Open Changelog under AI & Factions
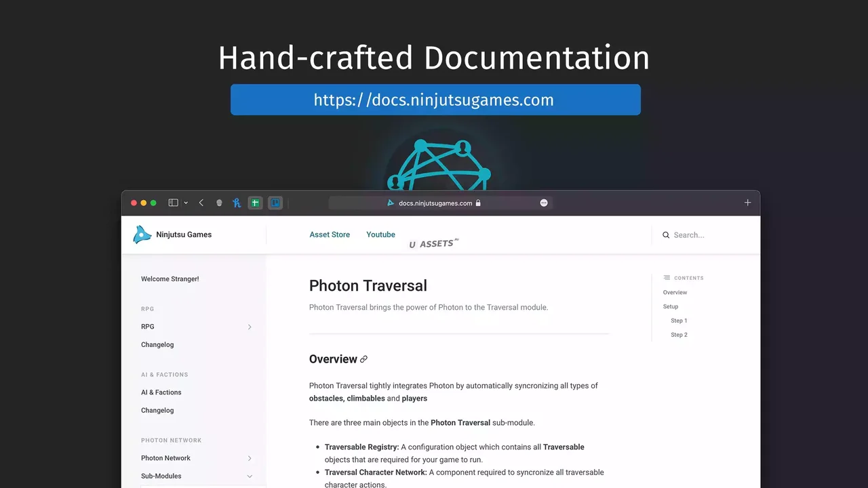 point(157,410)
